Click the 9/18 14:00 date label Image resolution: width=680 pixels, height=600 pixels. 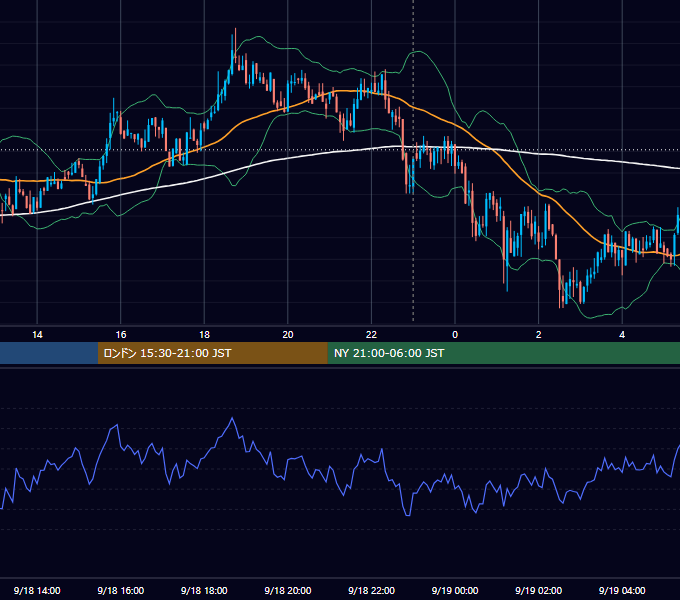(x=37, y=590)
